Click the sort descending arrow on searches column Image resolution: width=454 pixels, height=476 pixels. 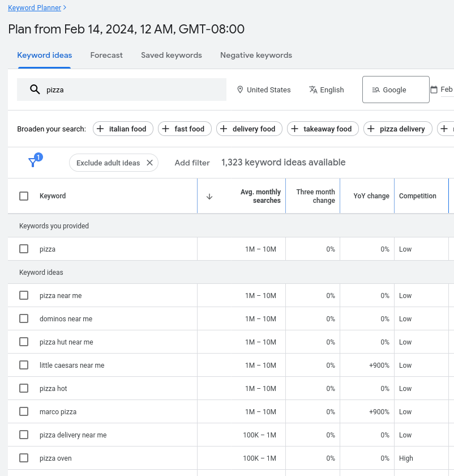point(209,195)
